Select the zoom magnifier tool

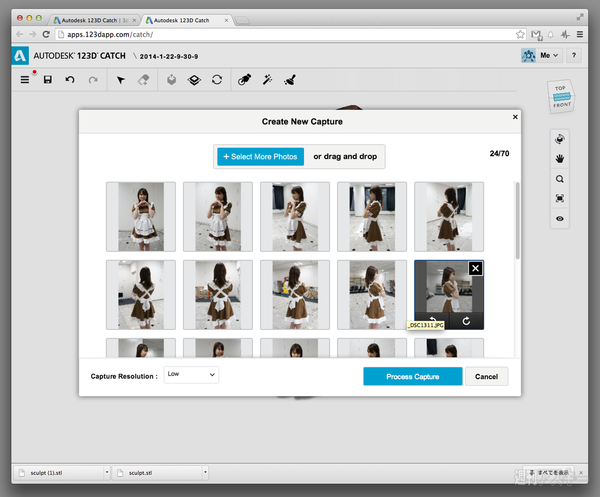click(x=559, y=179)
